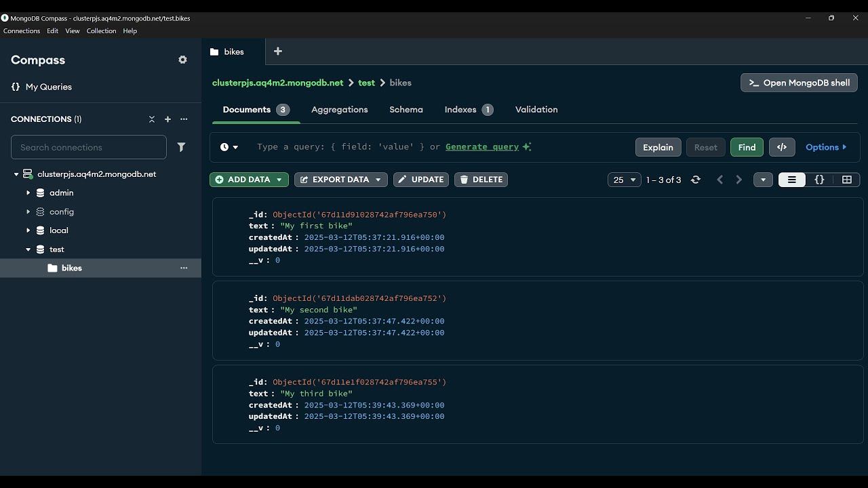Open the document view options dropdown arrow

[x=763, y=180]
